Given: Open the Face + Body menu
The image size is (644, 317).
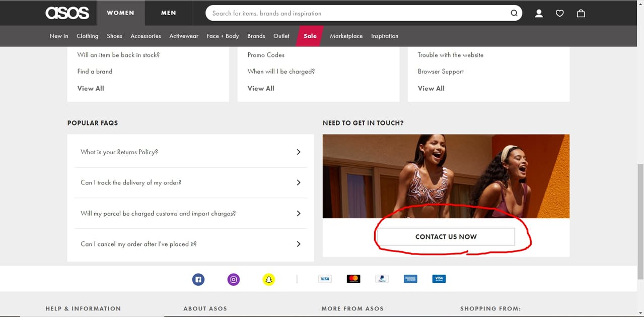Looking at the screenshot, I should (x=223, y=36).
